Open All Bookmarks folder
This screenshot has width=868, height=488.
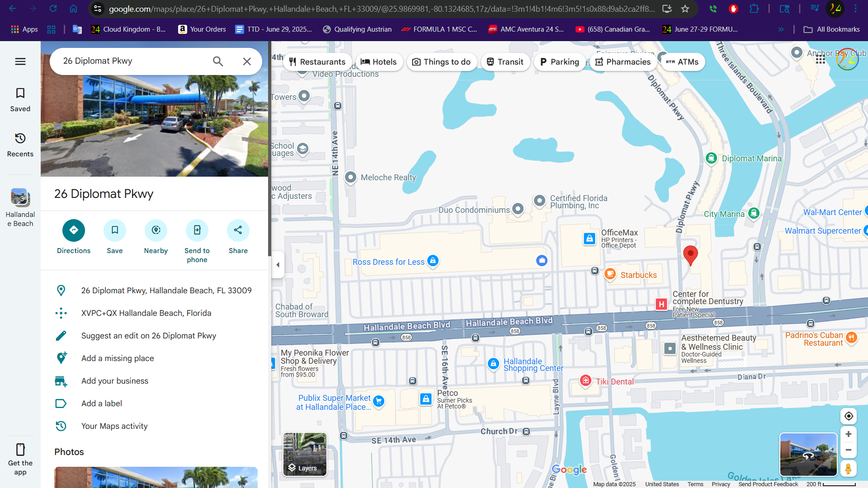pyautogui.click(x=831, y=29)
